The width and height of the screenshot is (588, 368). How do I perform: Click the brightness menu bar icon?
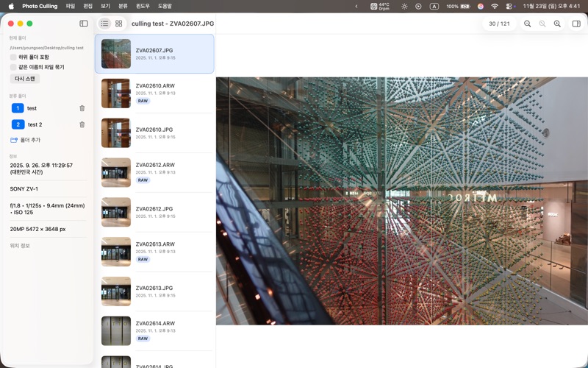(404, 6)
